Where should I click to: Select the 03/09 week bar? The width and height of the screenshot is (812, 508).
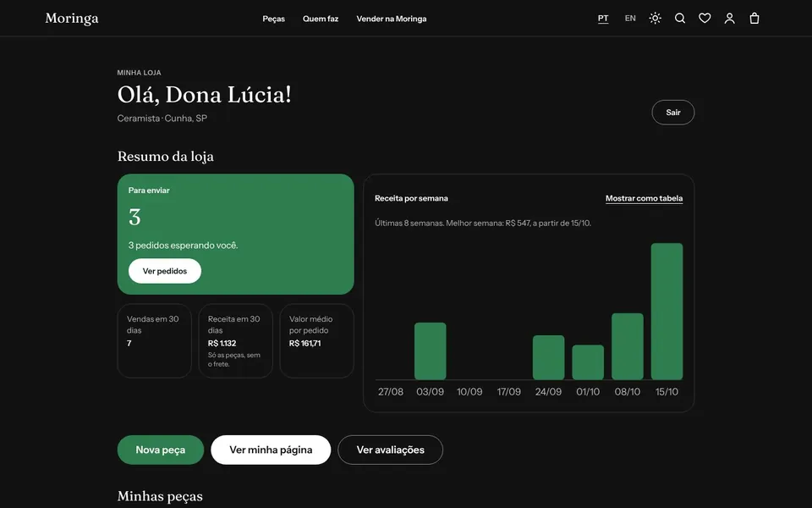coord(430,351)
